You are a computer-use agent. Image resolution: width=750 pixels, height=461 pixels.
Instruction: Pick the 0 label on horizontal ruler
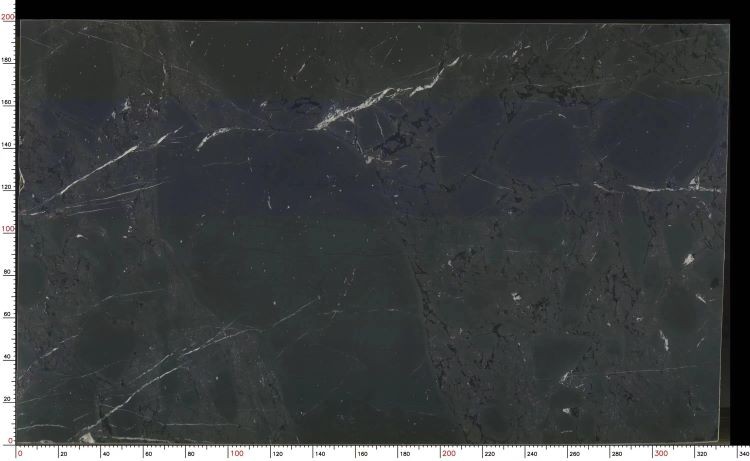click(x=20, y=453)
